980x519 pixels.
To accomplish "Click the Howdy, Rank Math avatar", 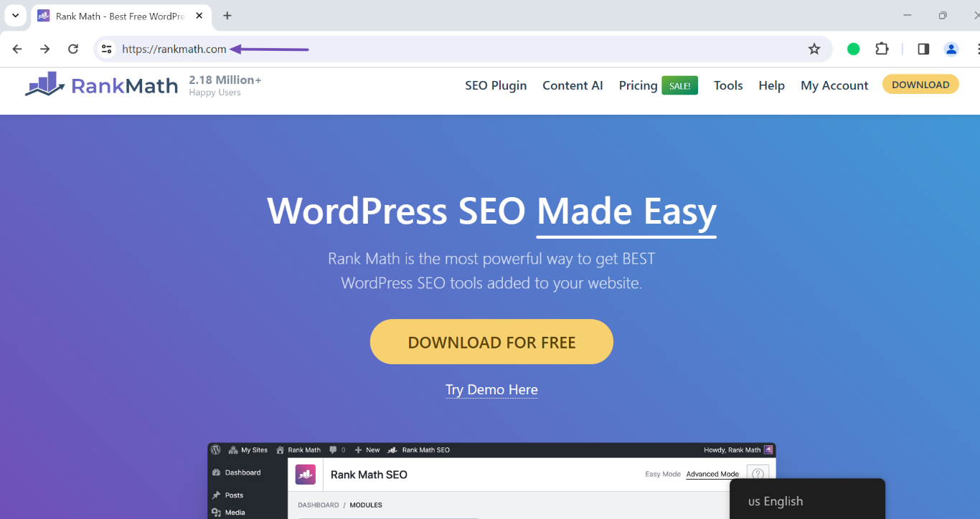I will coord(768,450).
